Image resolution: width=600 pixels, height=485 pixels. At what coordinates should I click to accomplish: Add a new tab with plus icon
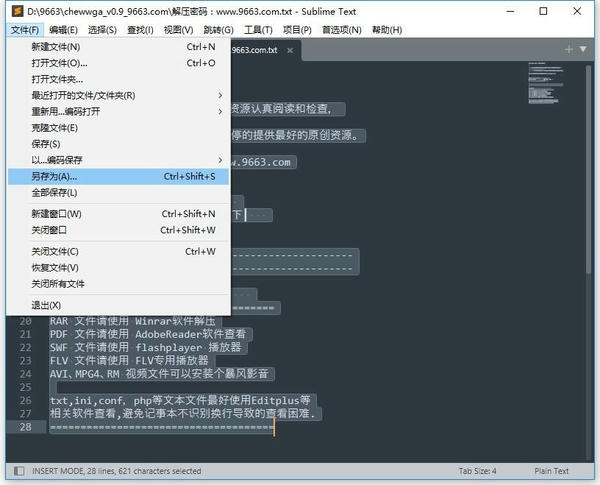pos(569,49)
